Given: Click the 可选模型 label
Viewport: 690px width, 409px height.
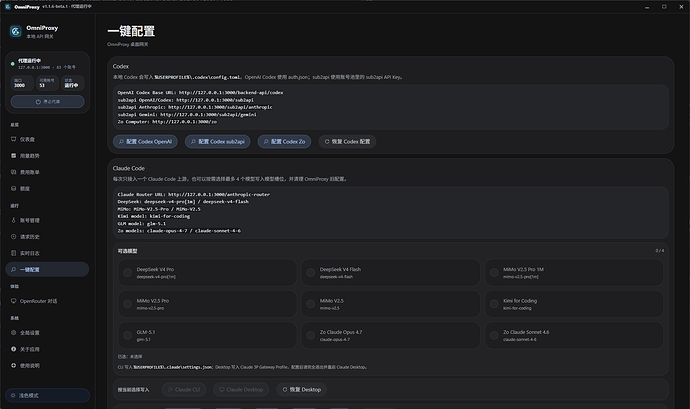Looking at the screenshot, I should pyautogui.click(x=128, y=251).
